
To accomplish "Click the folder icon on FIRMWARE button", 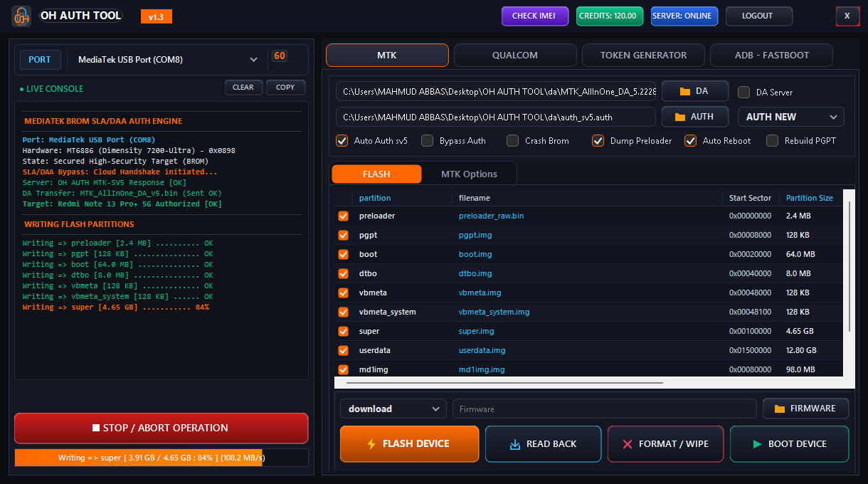I will pyautogui.click(x=780, y=409).
